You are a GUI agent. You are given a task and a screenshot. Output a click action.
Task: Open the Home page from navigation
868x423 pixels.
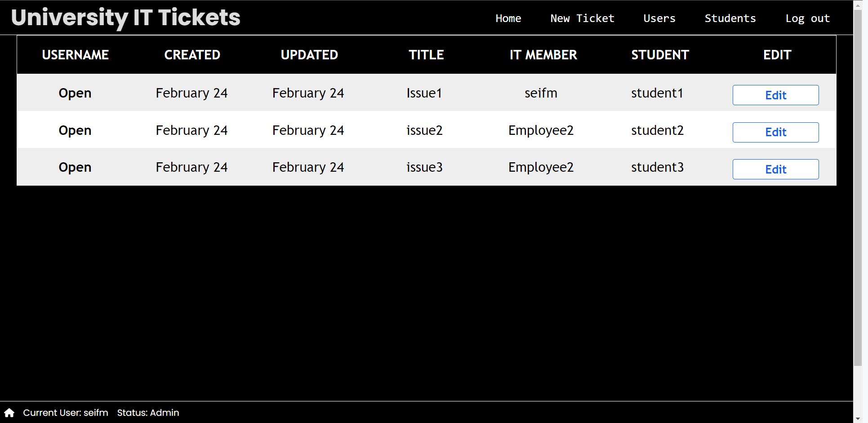coord(508,18)
